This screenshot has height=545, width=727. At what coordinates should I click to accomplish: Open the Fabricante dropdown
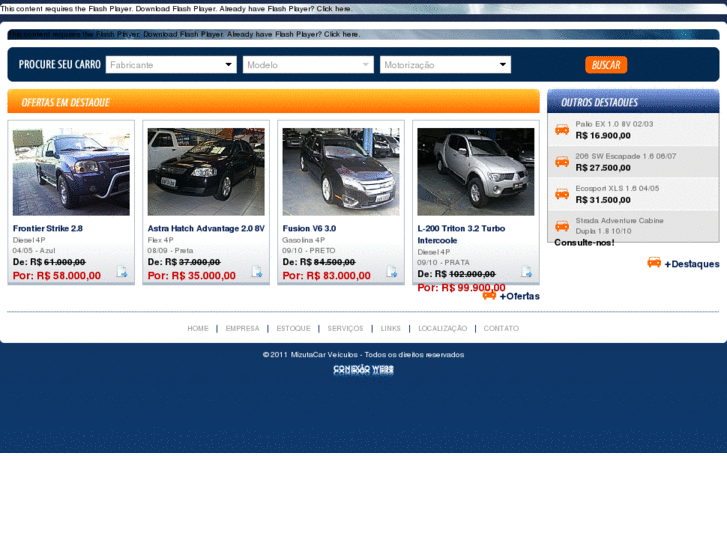pos(171,65)
